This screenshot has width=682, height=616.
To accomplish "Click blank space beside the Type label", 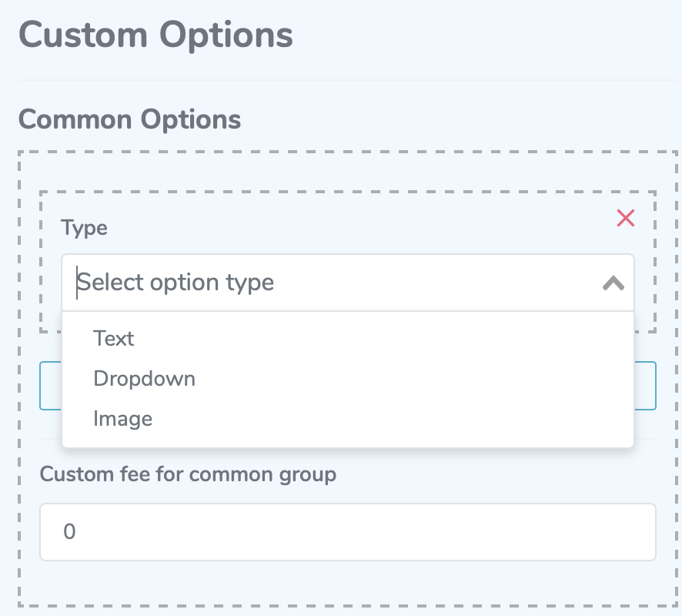I will 348,228.
